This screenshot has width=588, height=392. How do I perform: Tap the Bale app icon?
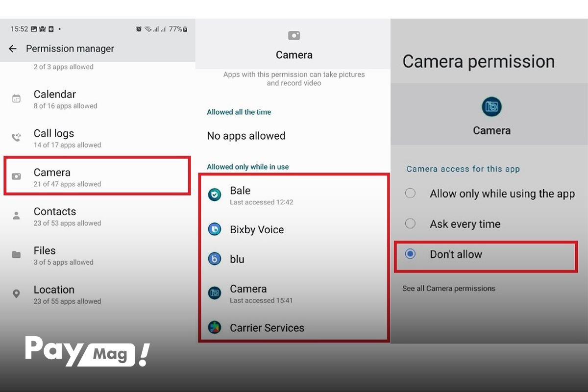pos(215,195)
